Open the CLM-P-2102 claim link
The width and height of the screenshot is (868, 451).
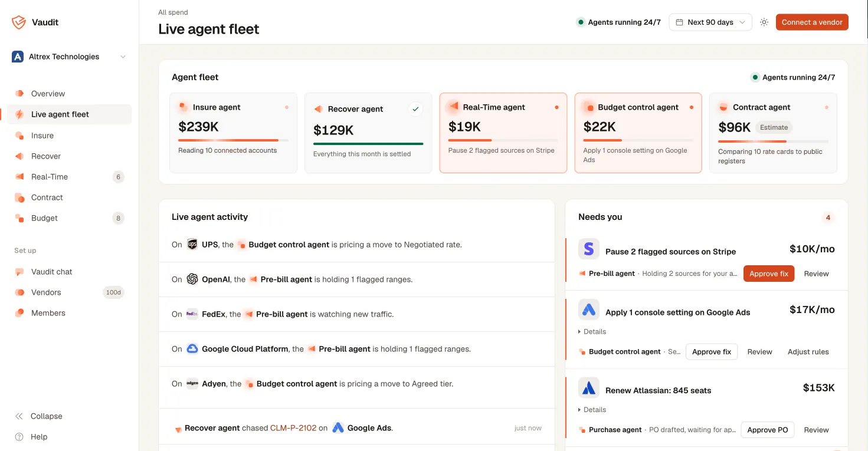tap(293, 428)
